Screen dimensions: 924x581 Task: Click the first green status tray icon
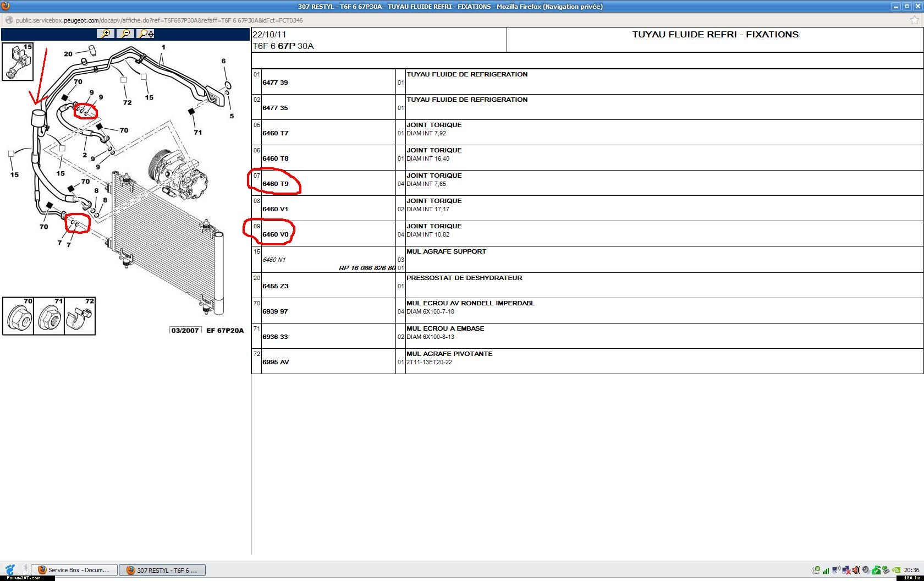coord(816,571)
